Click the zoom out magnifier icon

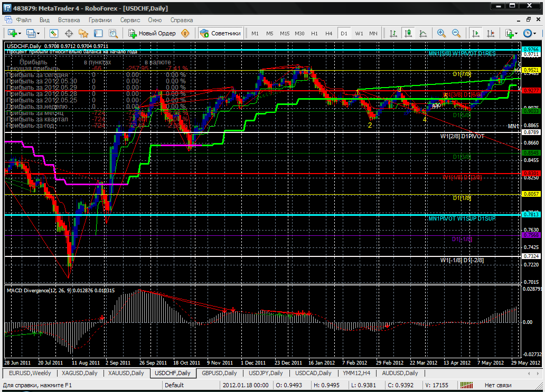[455, 33]
